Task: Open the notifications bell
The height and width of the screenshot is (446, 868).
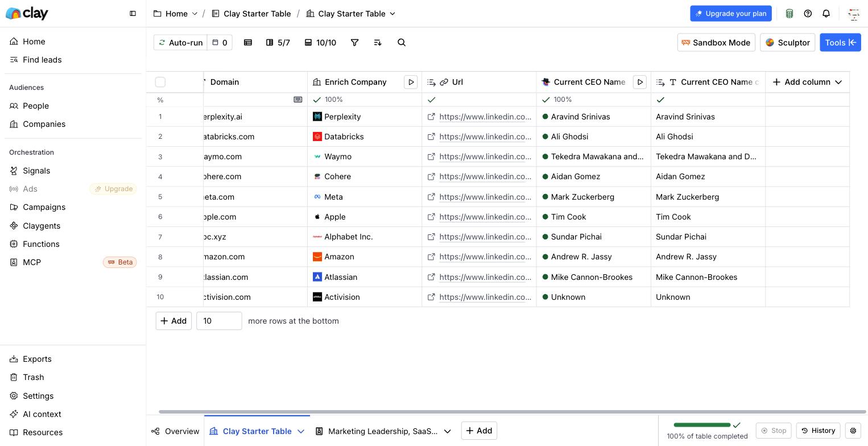Action: coord(826,14)
